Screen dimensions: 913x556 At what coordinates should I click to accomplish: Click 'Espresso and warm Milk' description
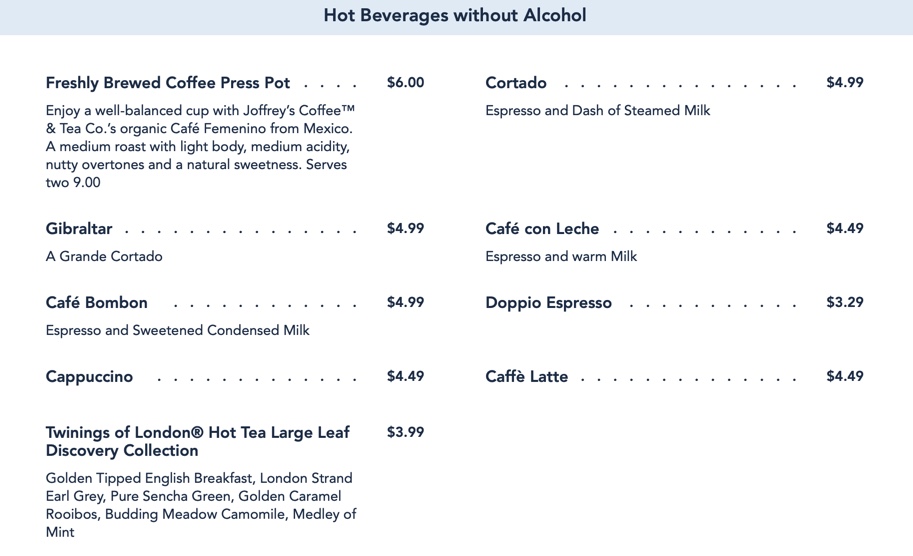click(561, 257)
